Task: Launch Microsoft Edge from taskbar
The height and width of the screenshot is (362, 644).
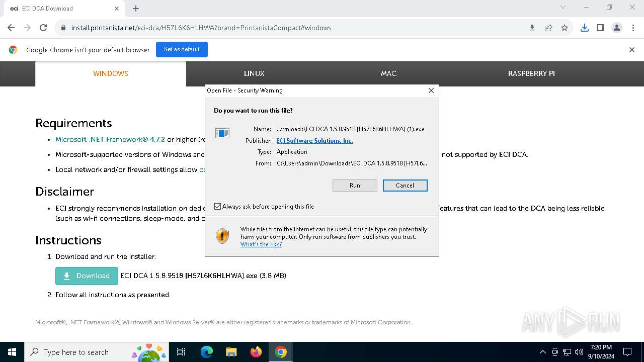Action: point(207,352)
